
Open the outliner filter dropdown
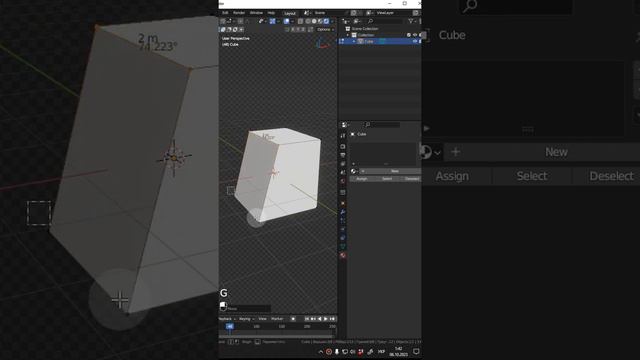pos(411,21)
